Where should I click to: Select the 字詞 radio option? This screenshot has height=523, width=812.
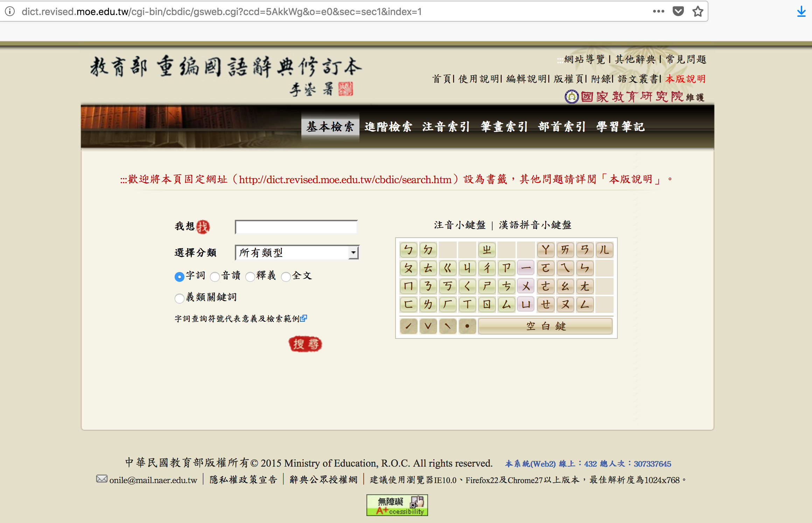tap(180, 277)
